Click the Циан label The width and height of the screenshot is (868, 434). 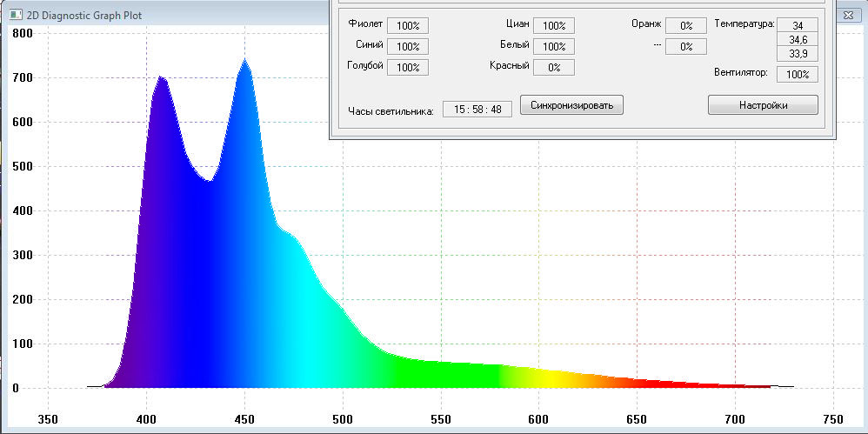tap(517, 23)
